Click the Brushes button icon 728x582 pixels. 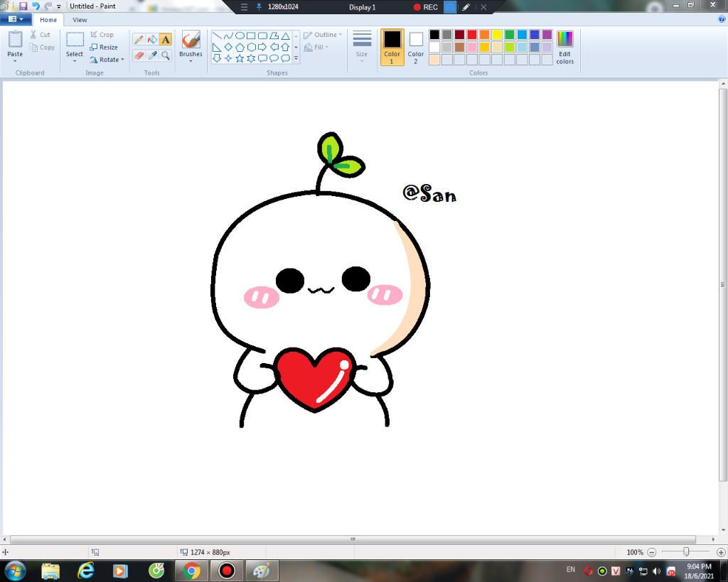pyautogui.click(x=191, y=40)
